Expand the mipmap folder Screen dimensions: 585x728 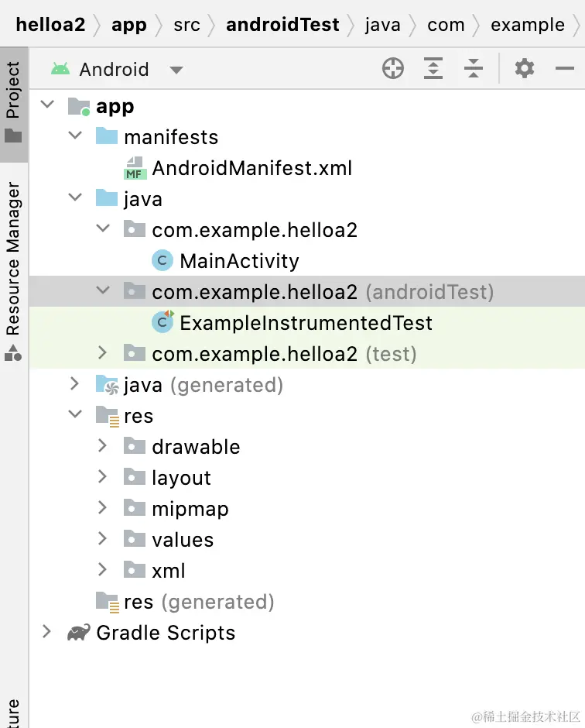(102, 507)
